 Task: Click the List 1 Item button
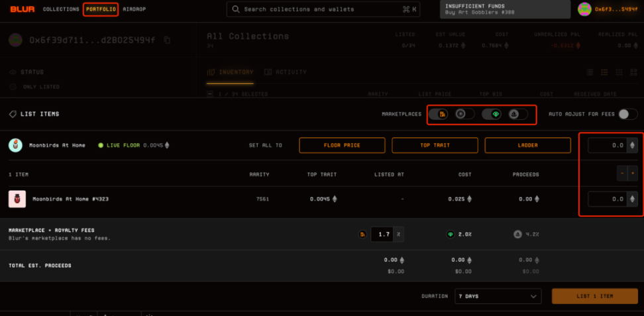(x=594, y=296)
